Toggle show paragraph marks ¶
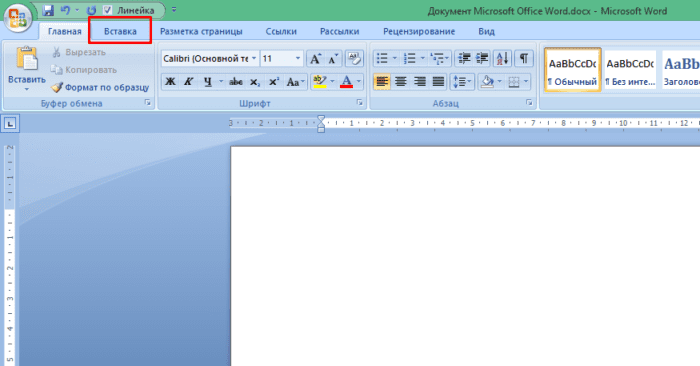700x366 pixels. [x=524, y=58]
